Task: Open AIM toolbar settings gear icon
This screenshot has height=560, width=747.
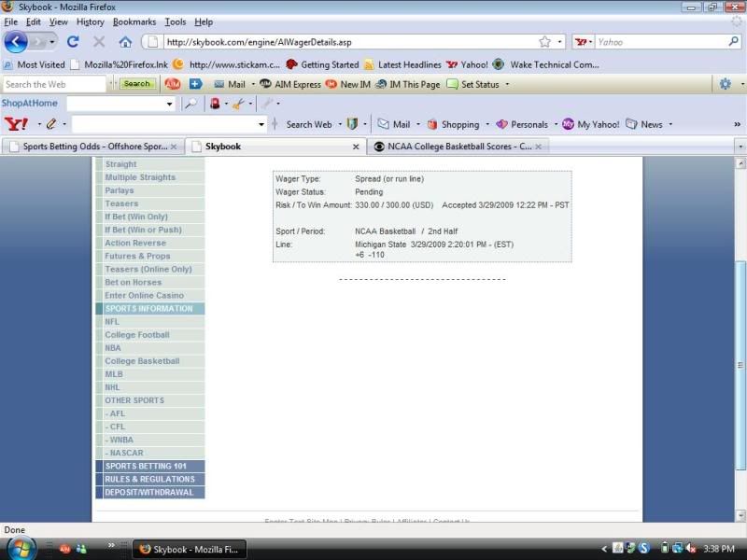Action: [726, 84]
